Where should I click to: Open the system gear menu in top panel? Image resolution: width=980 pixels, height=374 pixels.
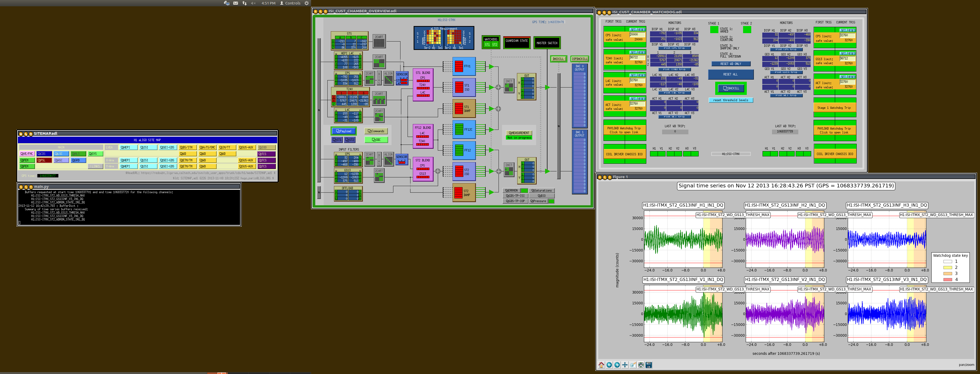pos(307,3)
